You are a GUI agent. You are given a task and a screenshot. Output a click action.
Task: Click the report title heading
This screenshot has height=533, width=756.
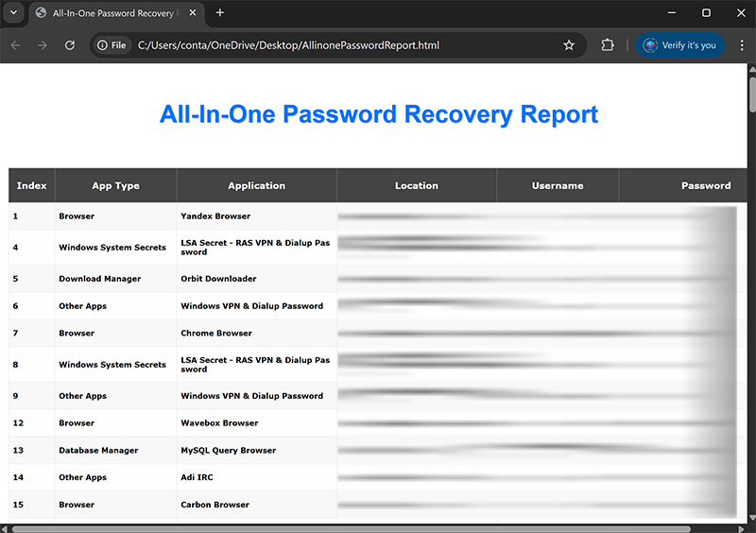point(379,114)
